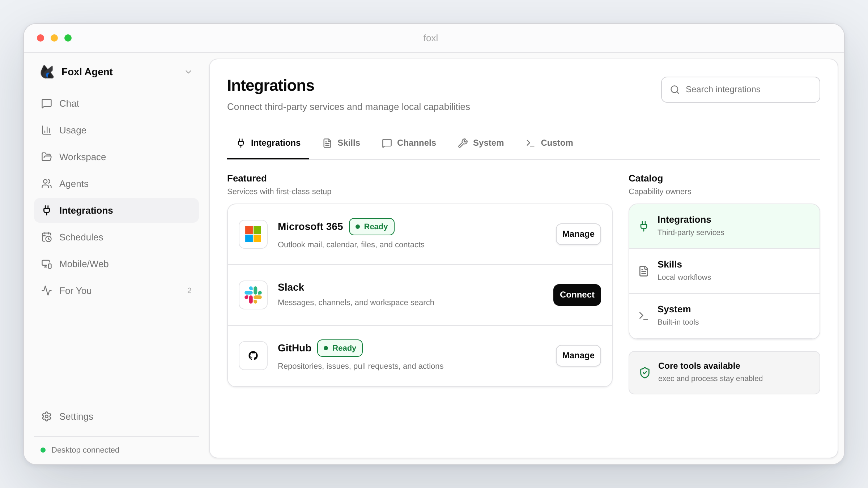The width and height of the screenshot is (868, 488).
Task: Click the Skills document icon in Catalog
Action: tap(644, 271)
